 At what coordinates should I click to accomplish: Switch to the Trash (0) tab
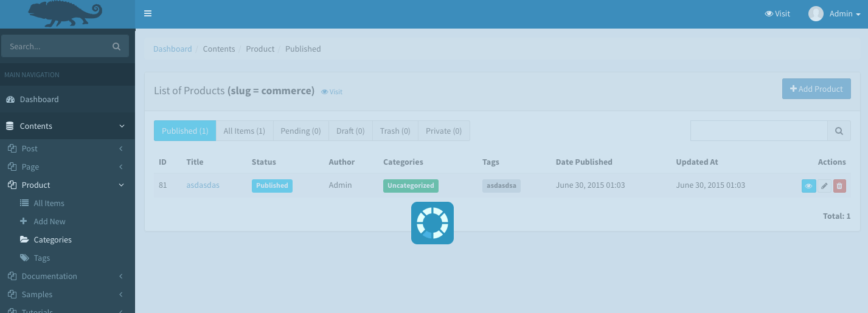click(395, 131)
